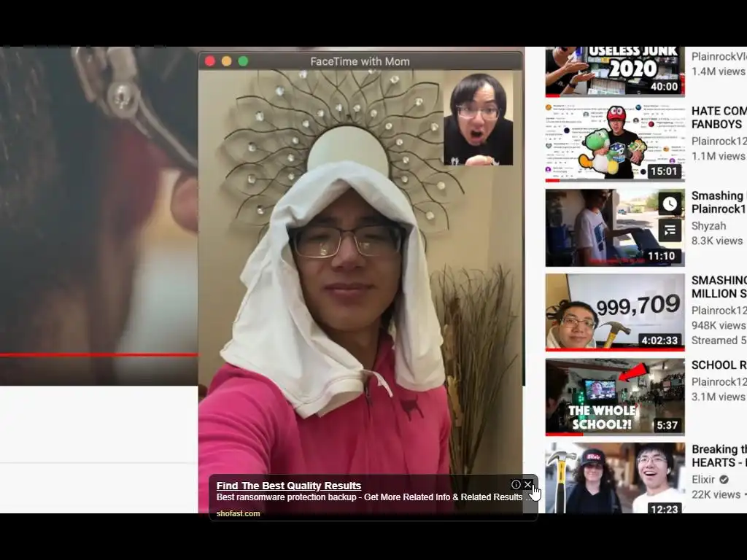Click the red close button of FaceTime window
Viewport: 747px width, 560px height.
(x=210, y=61)
